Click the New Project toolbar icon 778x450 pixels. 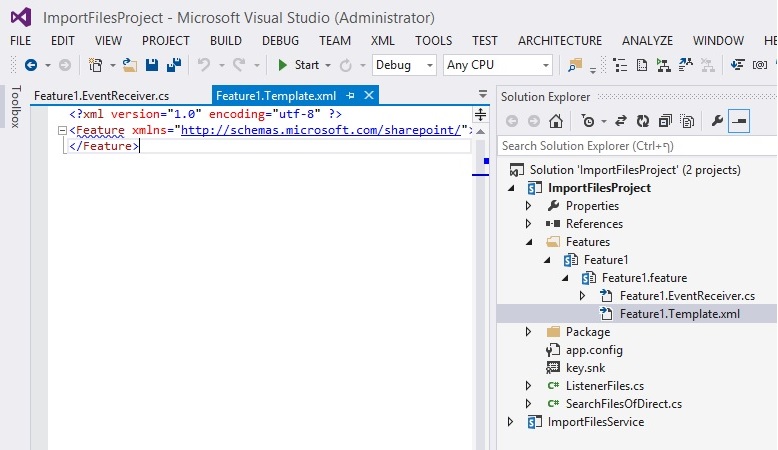click(x=95, y=65)
